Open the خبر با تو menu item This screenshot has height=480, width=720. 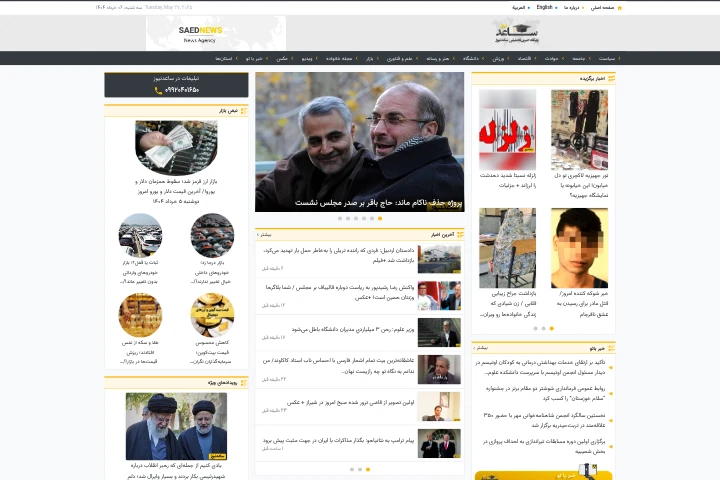253,58
